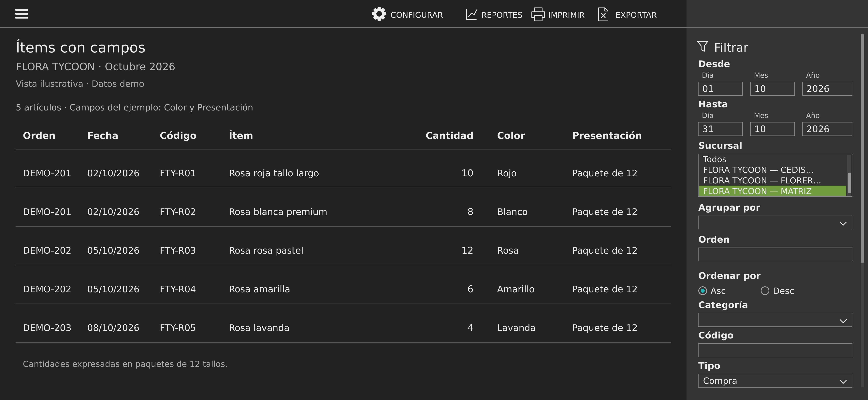The height and width of the screenshot is (400, 868).
Task: Open the Tipo dropdown showing Compra
Action: pos(775,380)
